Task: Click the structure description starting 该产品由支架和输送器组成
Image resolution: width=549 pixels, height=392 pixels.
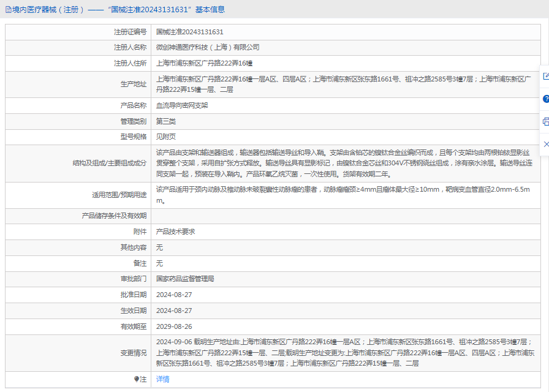Action: tap(344, 163)
